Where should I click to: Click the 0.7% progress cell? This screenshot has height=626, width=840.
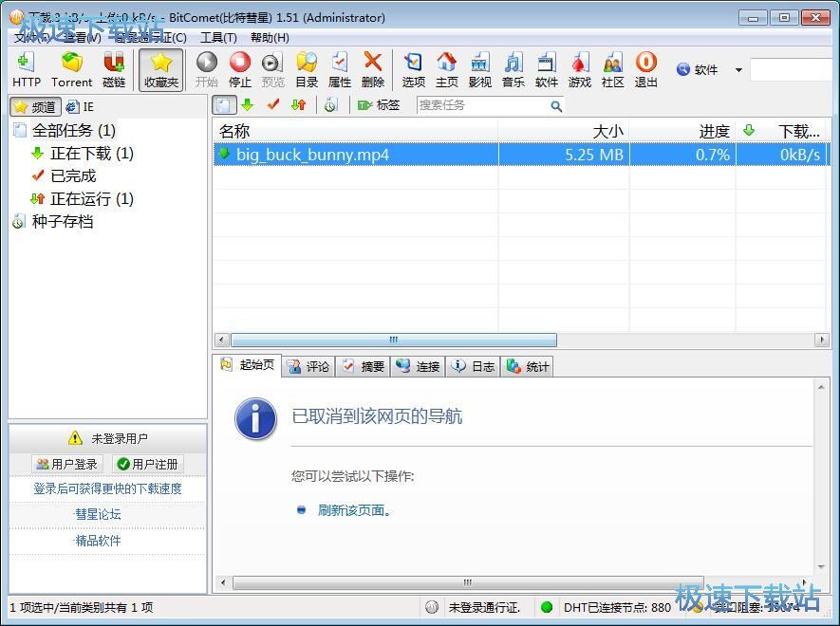[x=713, y=155]
